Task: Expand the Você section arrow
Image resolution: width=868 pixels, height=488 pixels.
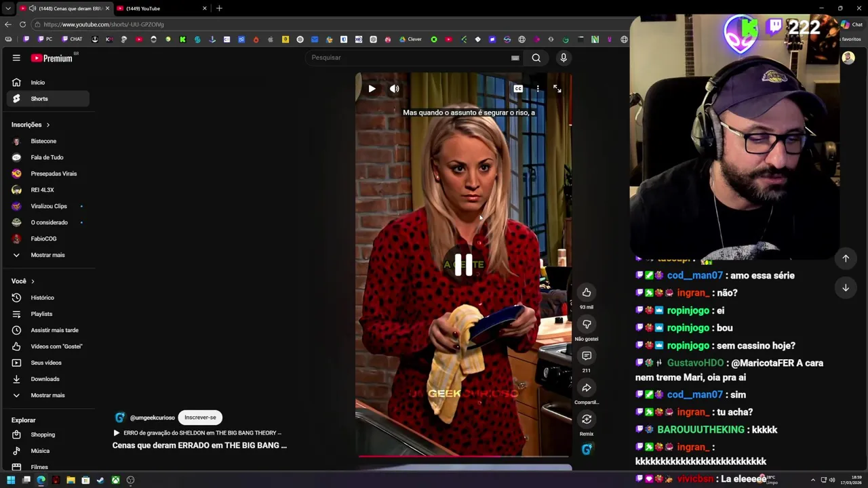Action: 33,281
